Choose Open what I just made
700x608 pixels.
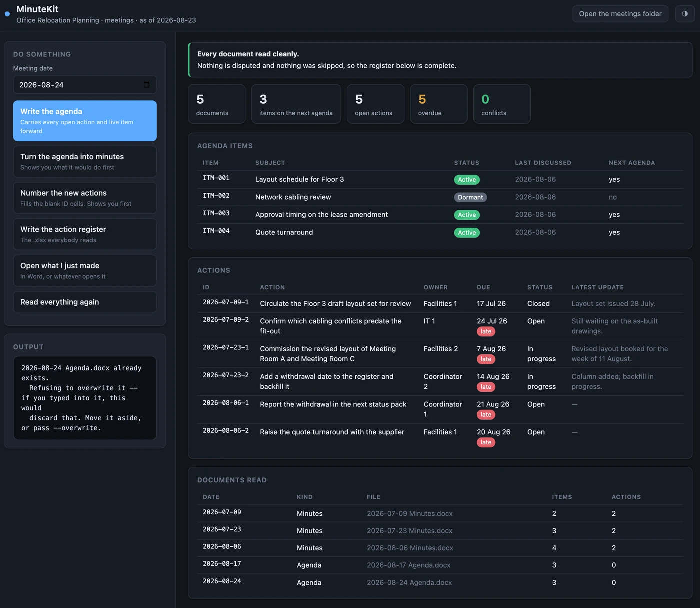click(85, 271)
